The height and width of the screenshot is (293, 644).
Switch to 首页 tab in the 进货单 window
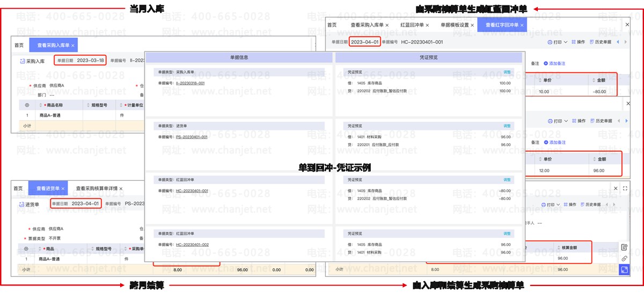point(18,188)
